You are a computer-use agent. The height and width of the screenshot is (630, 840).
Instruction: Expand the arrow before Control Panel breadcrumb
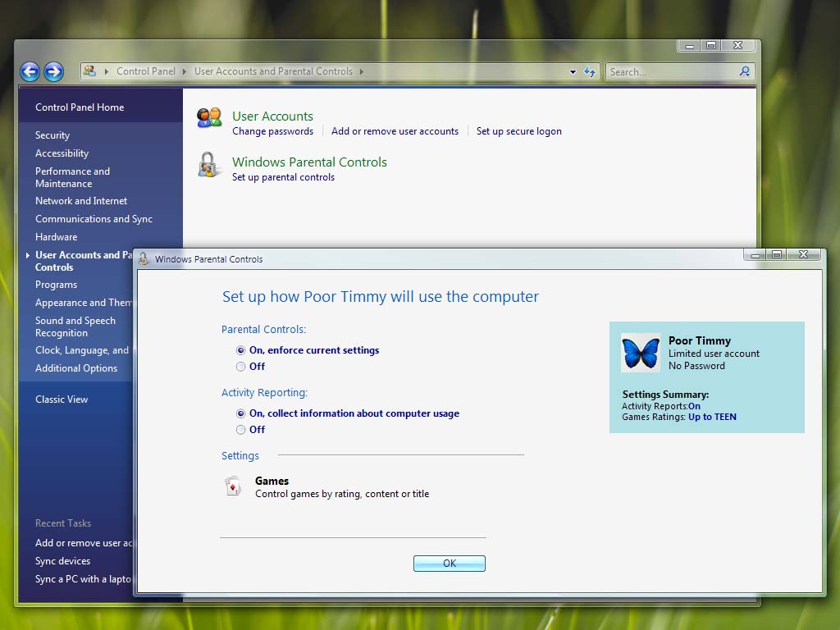[107, 71]
